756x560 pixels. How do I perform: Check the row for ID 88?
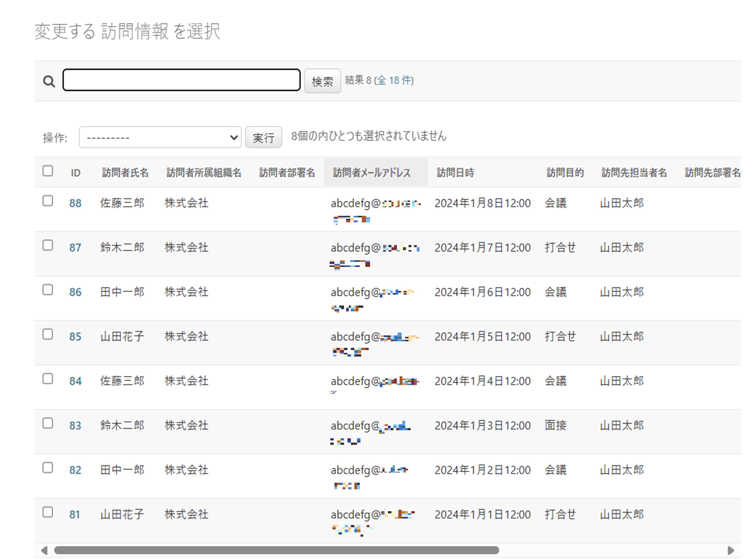point(48,201)
